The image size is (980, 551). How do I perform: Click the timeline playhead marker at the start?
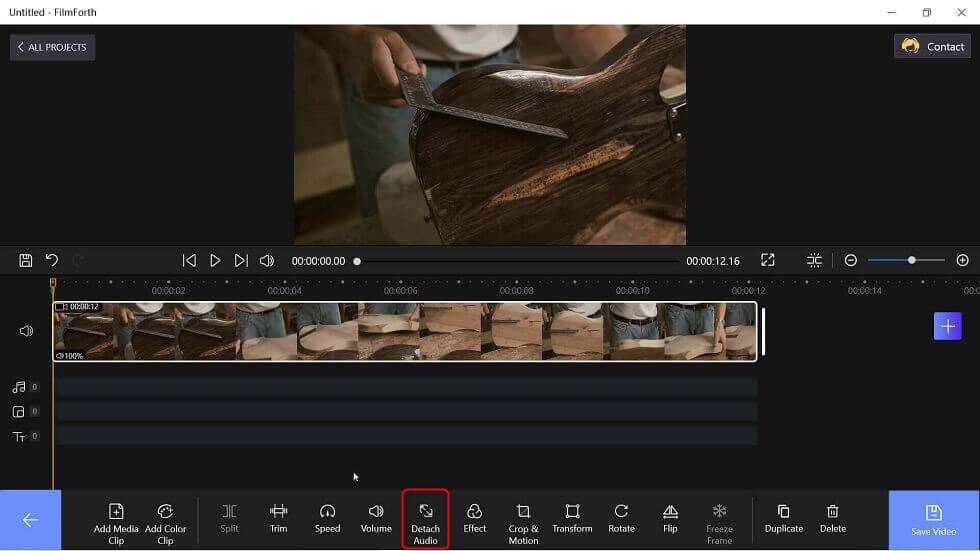pyautogui.click(x=53, y=284)
